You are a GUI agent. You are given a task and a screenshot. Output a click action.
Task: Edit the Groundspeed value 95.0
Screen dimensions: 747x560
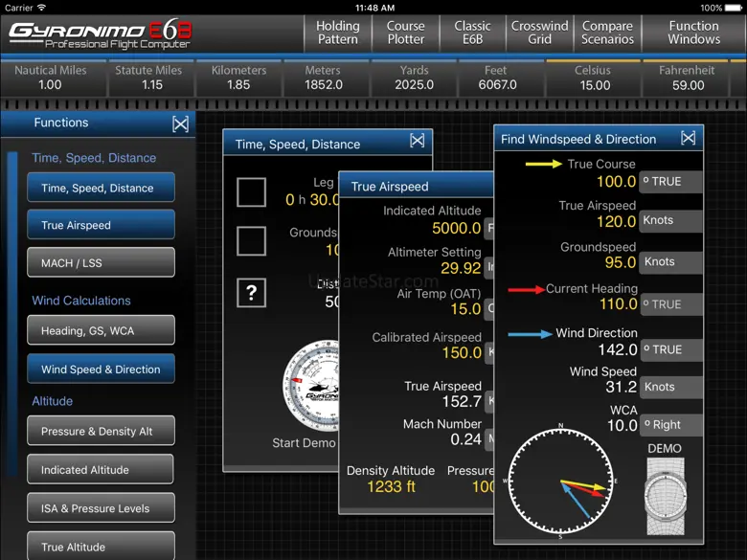pyautogui.click(x=621, y=262)
